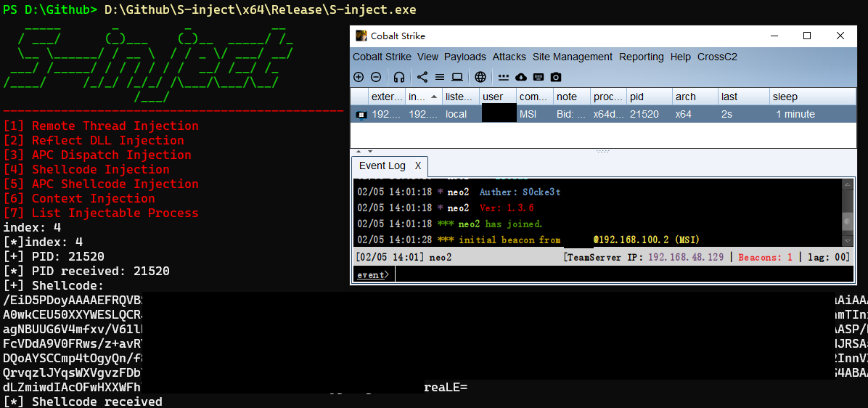The image size is (868, 408).
Task: Show screenshots via camera icon
Action: coord(557,77)
